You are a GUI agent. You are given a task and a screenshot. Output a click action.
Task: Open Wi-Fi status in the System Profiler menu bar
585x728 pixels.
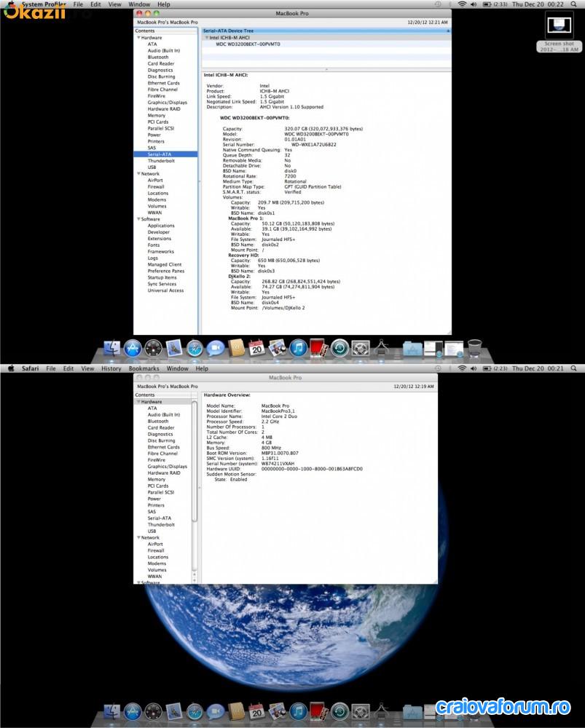(x=462, y=4)
